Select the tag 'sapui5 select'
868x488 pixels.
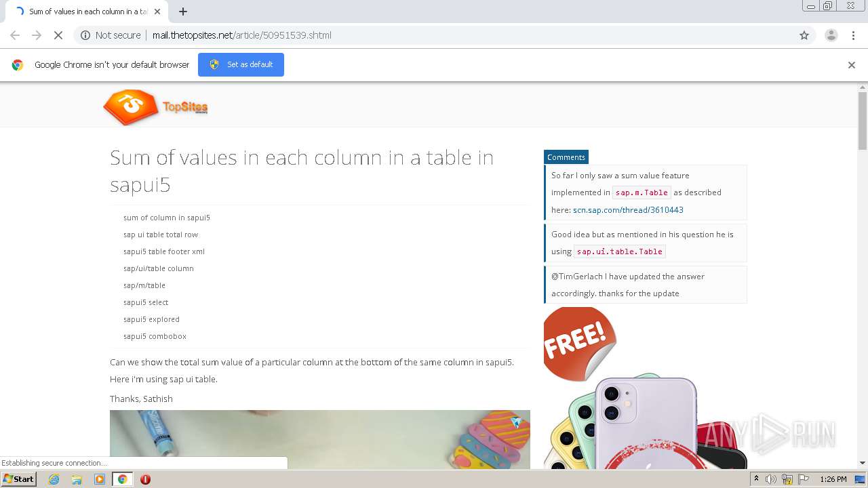(x=146, y=302)
